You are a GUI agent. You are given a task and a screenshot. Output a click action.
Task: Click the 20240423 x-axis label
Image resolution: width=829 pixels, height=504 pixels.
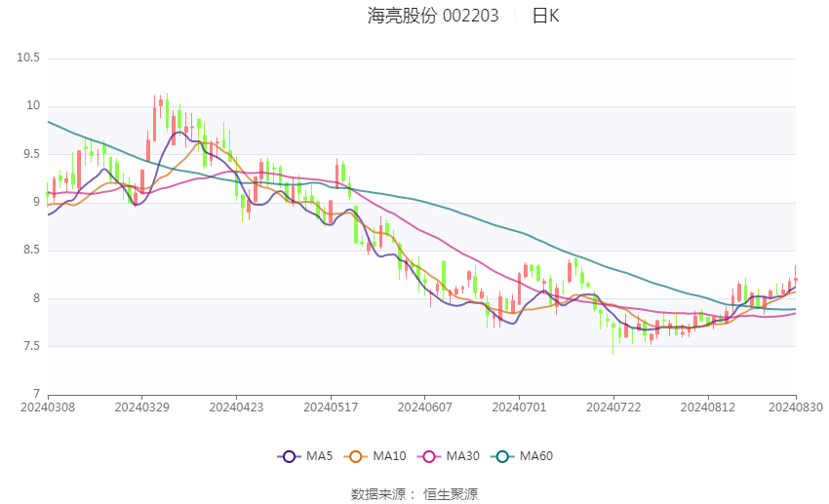pyautogui.click(x=236, y=407)
